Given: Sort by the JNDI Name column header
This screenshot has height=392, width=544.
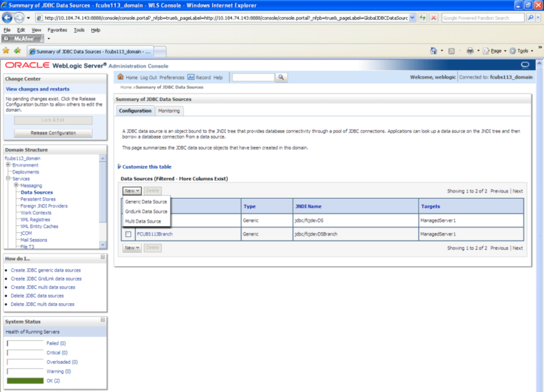Looking at the screenshot, I should tap(308, 206).
